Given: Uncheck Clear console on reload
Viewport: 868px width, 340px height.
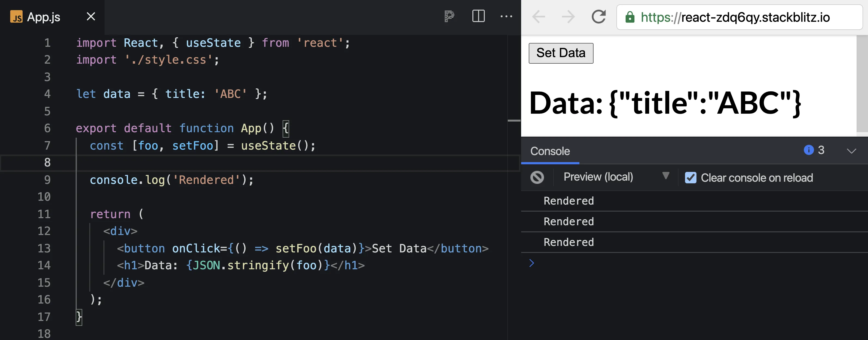Looking at the screenshot, I should [x=690, y=178].
